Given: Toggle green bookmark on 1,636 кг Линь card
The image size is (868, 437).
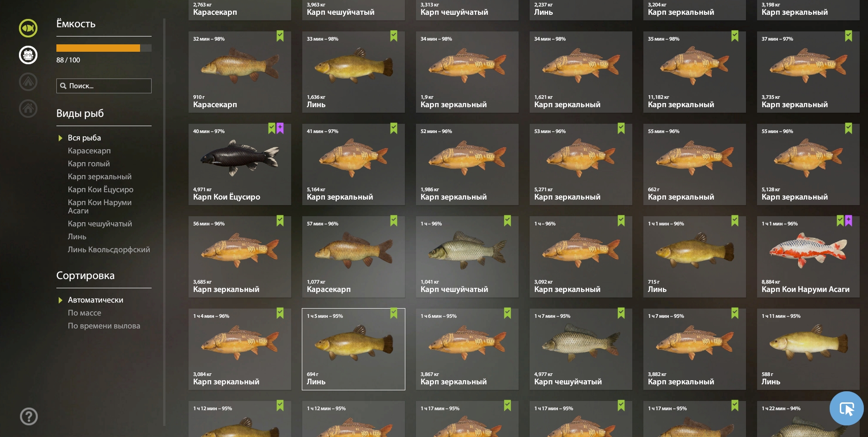Looking at the screenshot, I should coord(394,36).
